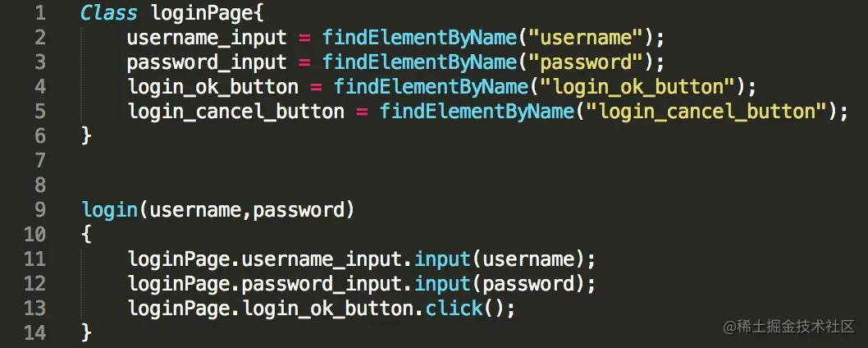Click the login function name
This screenshot has height=348, width=868.
pyautogui.click(x=110, y=211)
